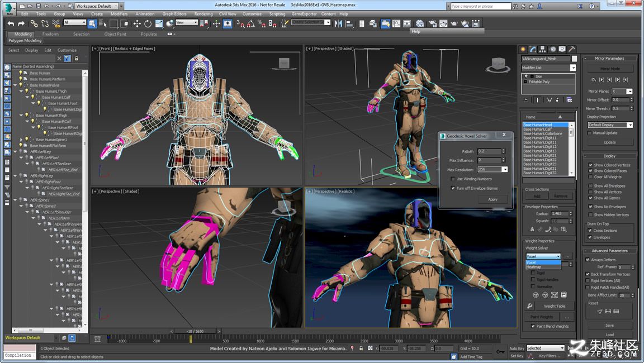Enable Show No Envelopes checkbox
This screenshot has height=363, width=644.
(x=590, y=207)
